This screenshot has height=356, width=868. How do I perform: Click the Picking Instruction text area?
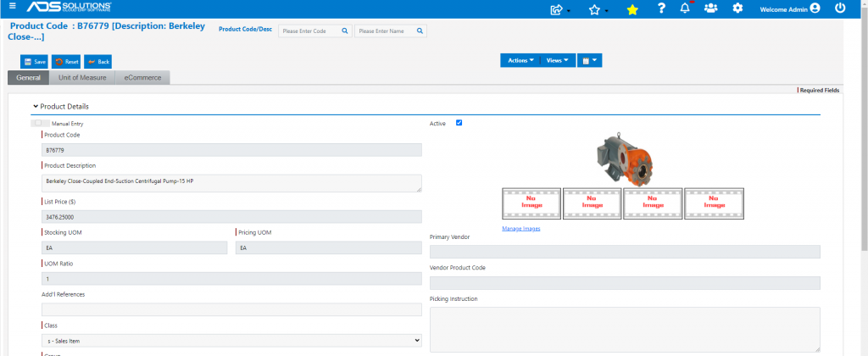point(625,330)
